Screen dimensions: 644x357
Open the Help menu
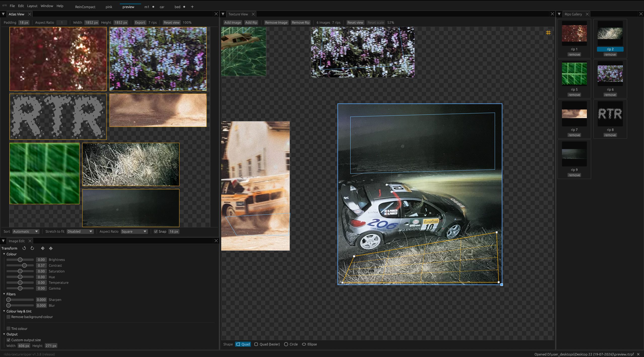[60, 6]
